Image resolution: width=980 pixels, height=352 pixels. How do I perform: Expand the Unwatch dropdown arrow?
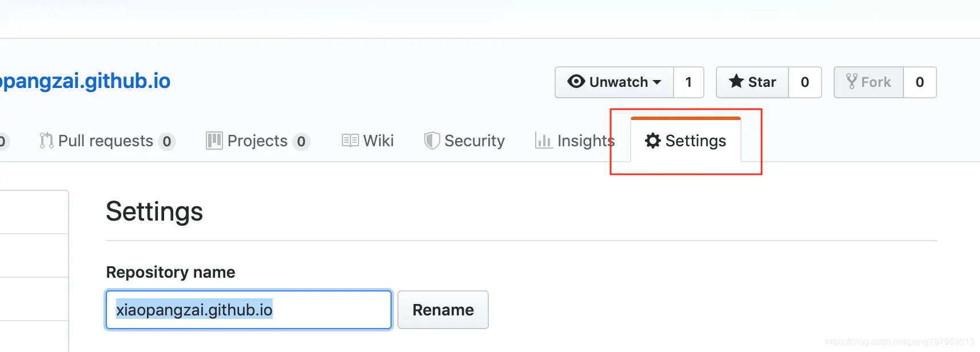coord(657,82)
